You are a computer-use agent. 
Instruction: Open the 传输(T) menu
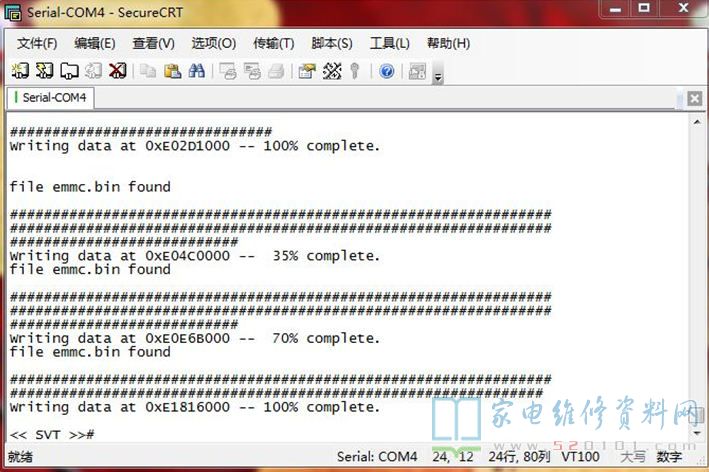coord(273,44)
